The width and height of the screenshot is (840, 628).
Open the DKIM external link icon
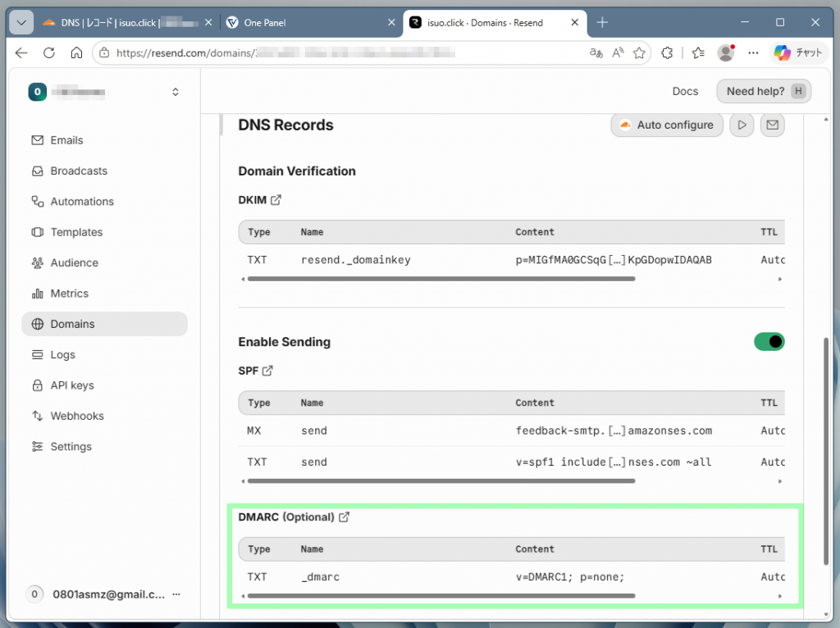[x=276, y=200]
